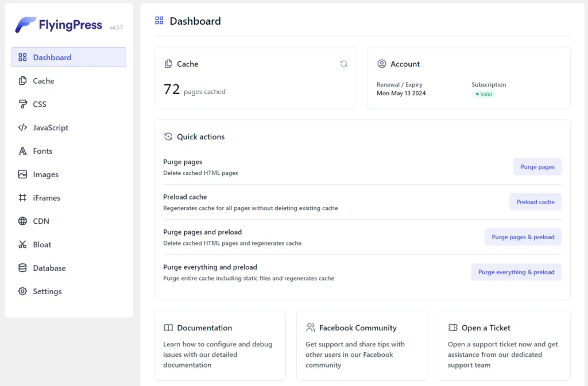Click the Fonts letter icon in sidebar
Viewport: 588px width, 386px height.
coord(22,151)
